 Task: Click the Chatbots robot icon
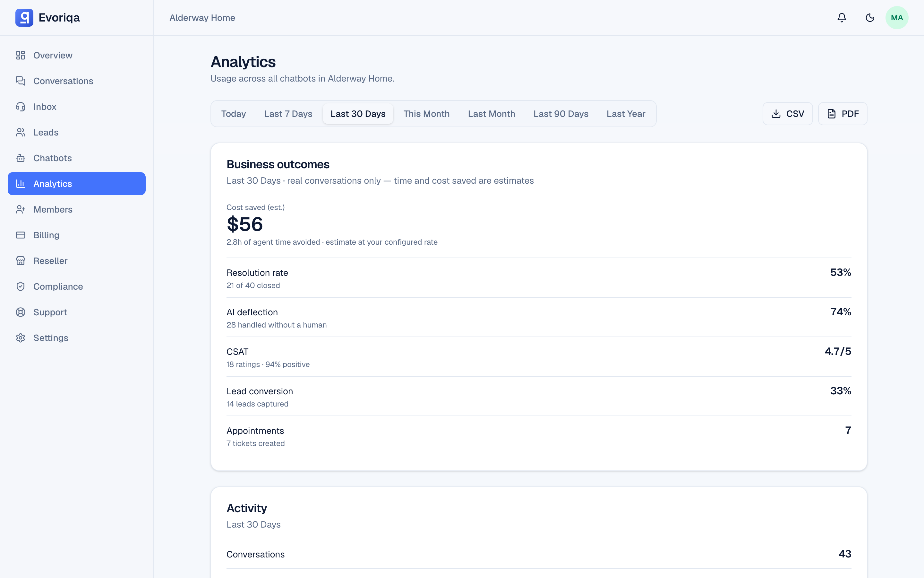21,158
